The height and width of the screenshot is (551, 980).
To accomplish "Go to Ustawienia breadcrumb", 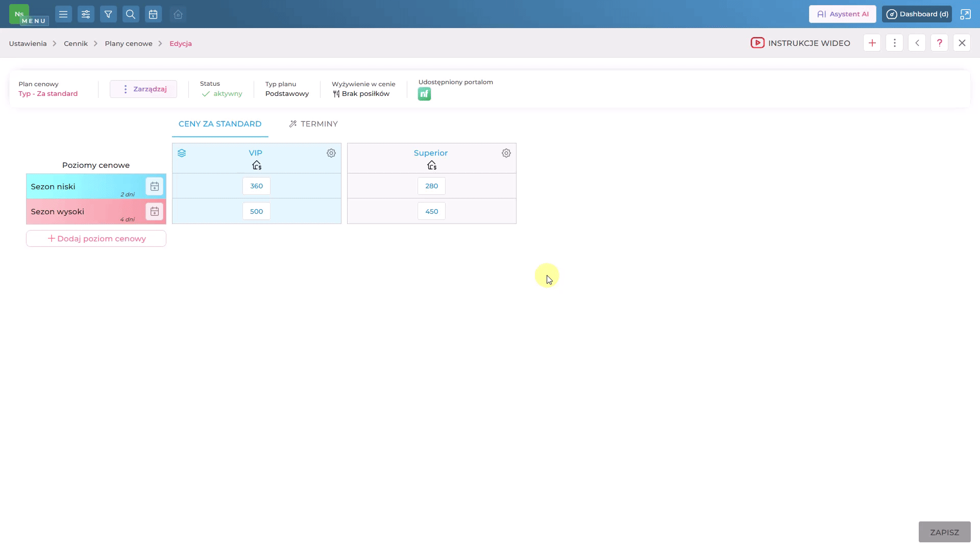I will pos(28,43).
